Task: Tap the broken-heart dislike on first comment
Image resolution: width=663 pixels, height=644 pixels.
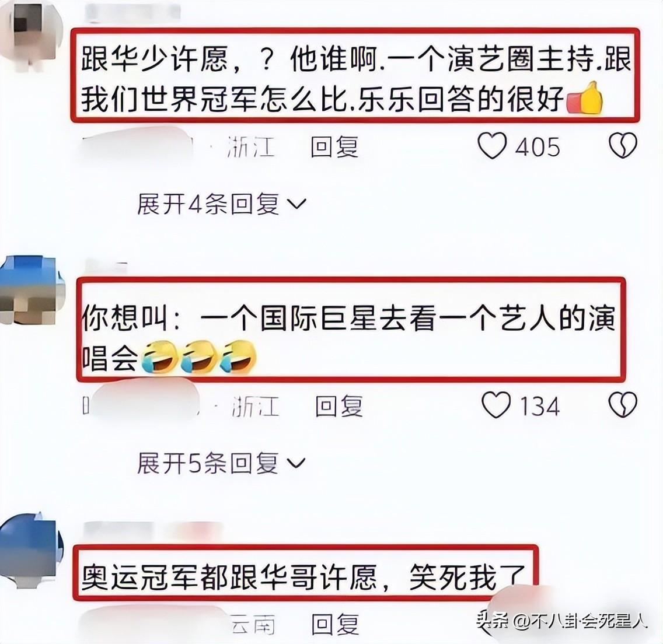Action: pos(623,146)
